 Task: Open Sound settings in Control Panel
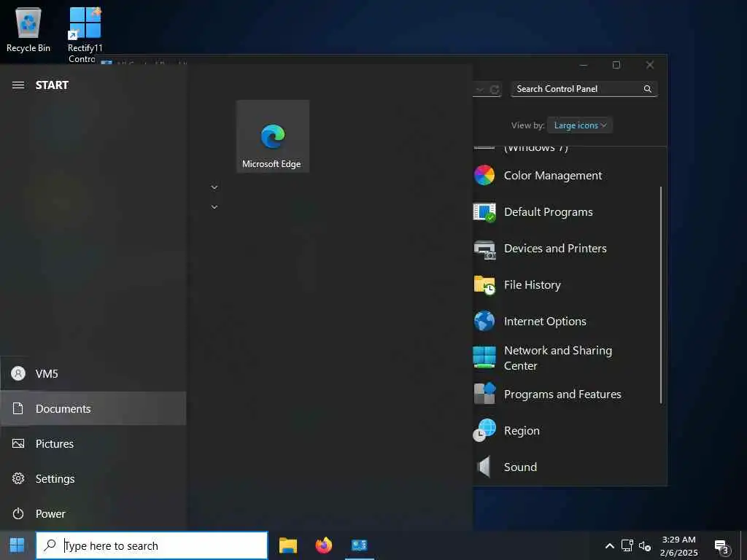coord(520,467)
